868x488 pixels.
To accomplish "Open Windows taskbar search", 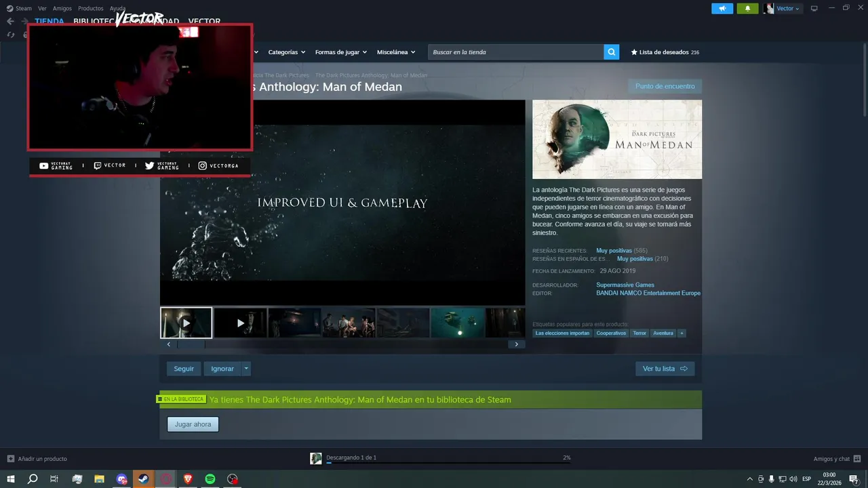I will 33,479.
